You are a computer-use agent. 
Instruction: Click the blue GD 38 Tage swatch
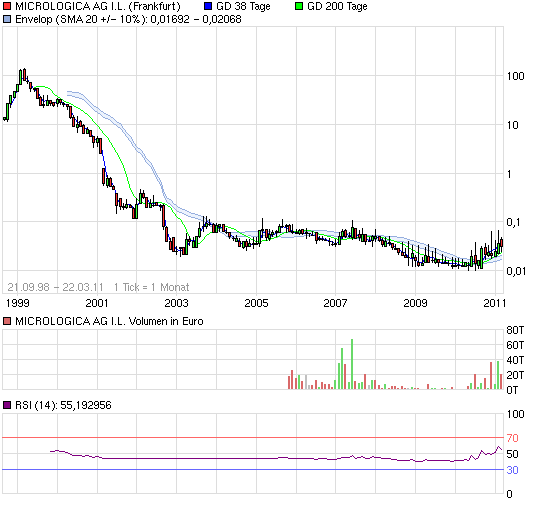click(208, 6)
